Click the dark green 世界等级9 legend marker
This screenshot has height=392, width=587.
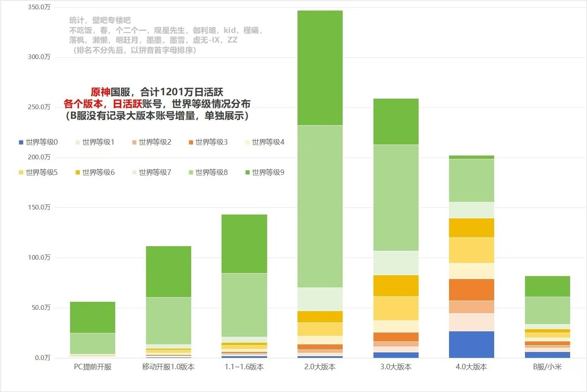247,172
